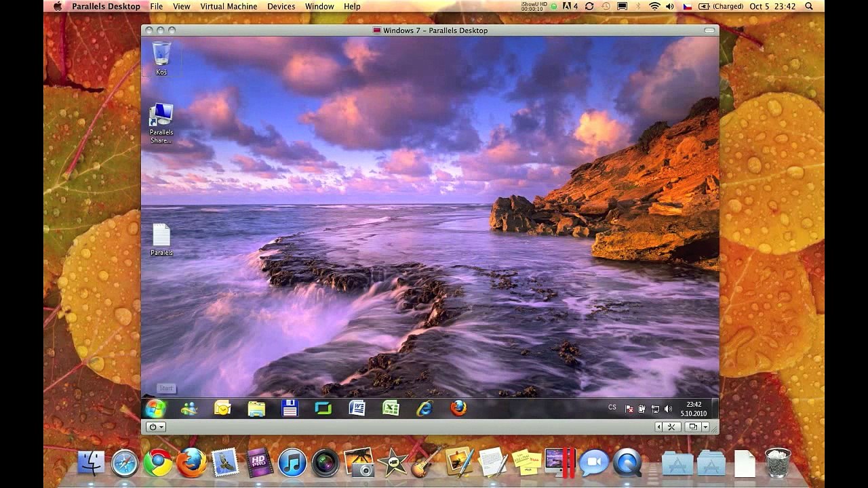The image size is (868, 488).
Task: Open the Apple menu
Action: click(x=57, y=6)
